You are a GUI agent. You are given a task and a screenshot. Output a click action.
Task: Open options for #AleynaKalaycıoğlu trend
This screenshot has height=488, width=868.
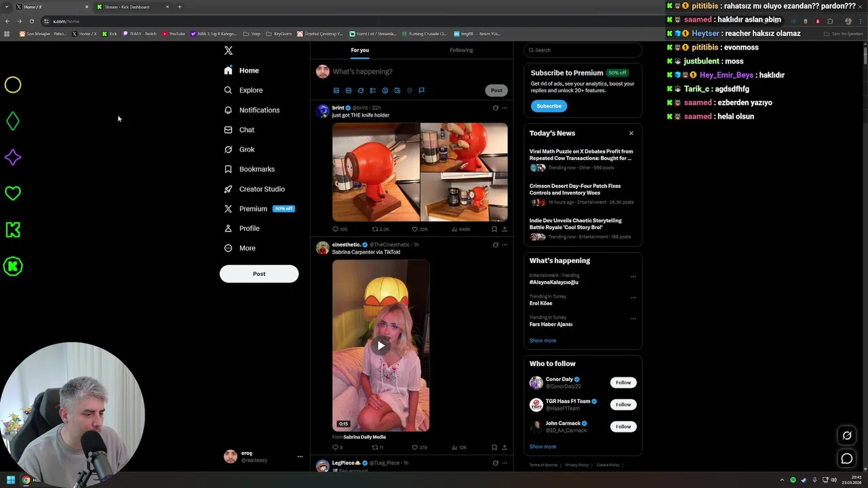(633, 277)
